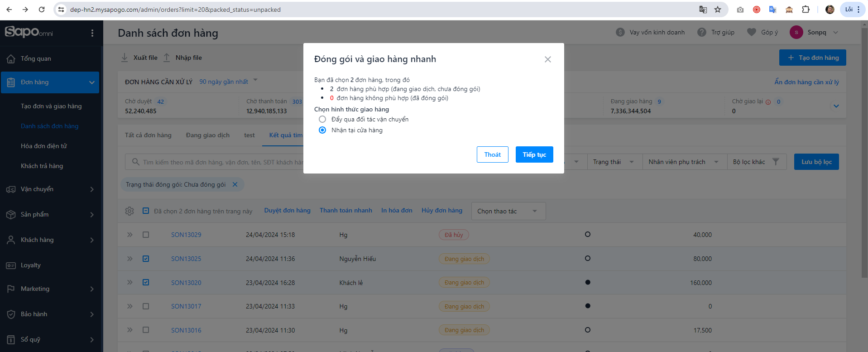The image size is (868, 352).
Task: Check the order SON13017 checkbox
Action: tap(146, 306)
